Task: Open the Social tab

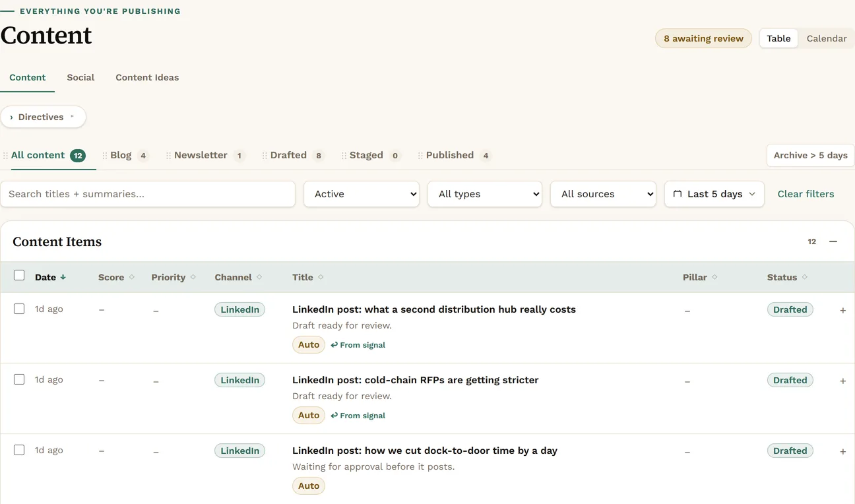Action: point(80,77)
